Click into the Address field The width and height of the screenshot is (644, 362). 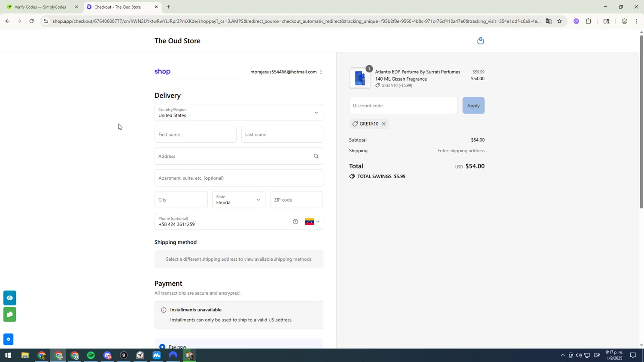pyautogui.click(x=239, y=156)
